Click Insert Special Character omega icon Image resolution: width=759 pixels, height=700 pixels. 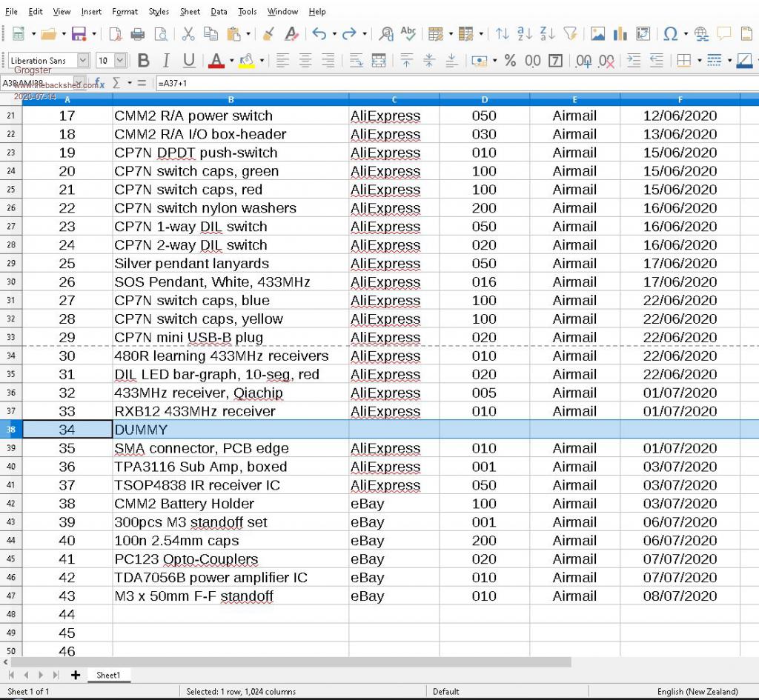pyautogui.click(x=670, y=34)
